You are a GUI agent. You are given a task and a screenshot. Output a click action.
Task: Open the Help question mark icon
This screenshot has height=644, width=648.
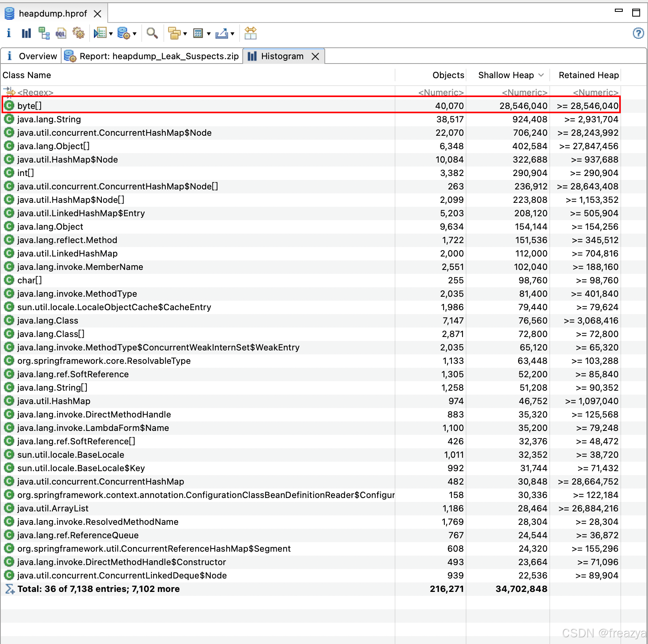(x=638, y=33)
